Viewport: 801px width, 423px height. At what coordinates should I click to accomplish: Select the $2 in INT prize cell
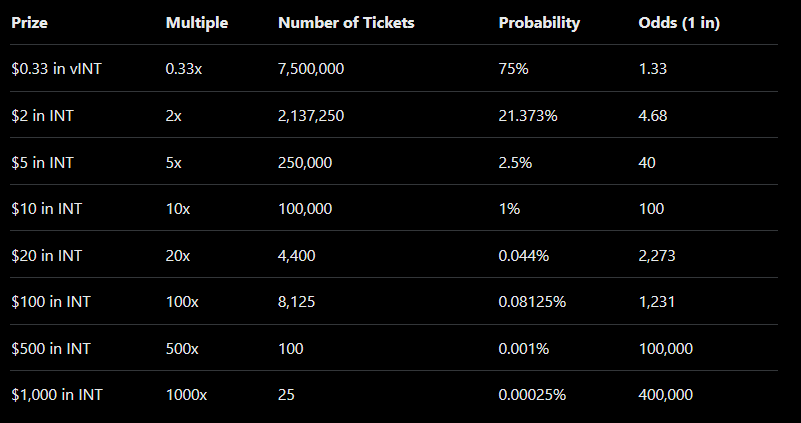point(43,115)
